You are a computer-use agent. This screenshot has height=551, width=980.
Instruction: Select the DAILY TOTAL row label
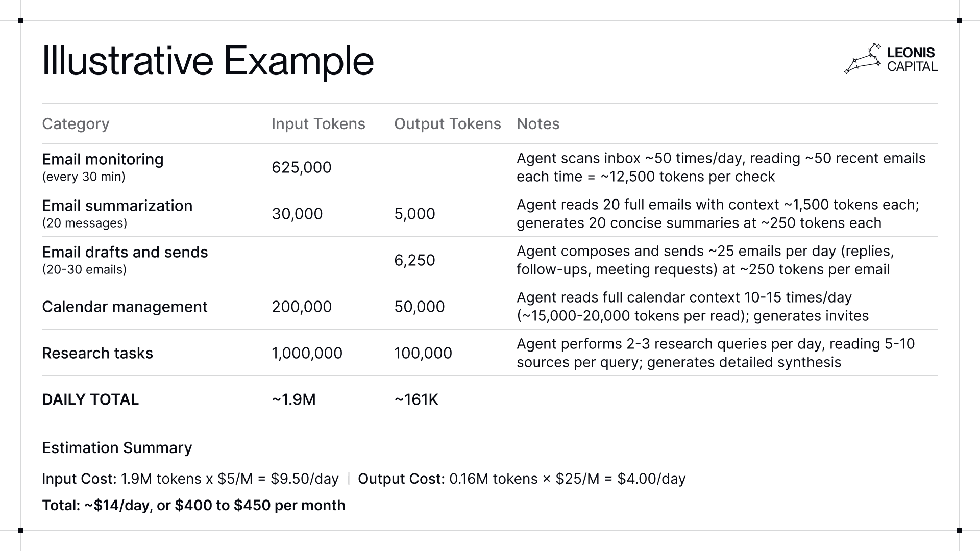pos(90,399)
